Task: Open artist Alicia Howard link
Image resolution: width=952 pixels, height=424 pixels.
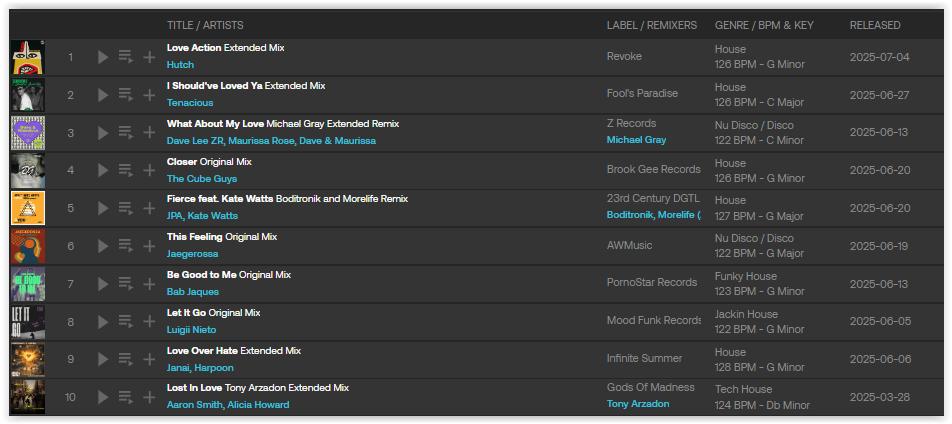Action: click(258, 405)
